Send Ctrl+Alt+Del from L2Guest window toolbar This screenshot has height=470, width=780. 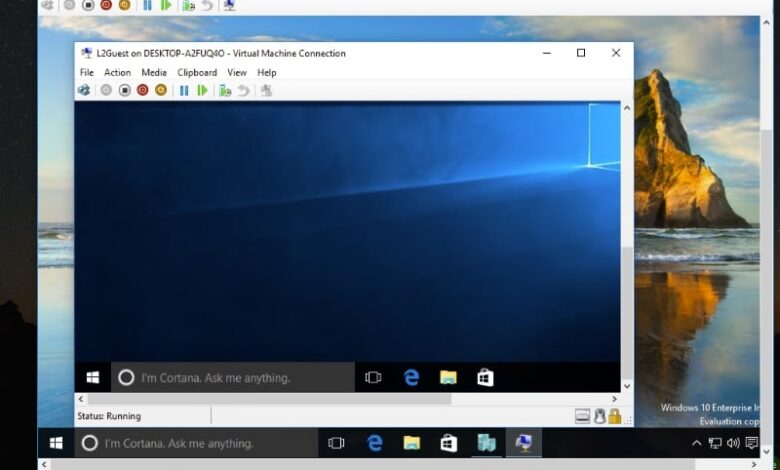84,90
